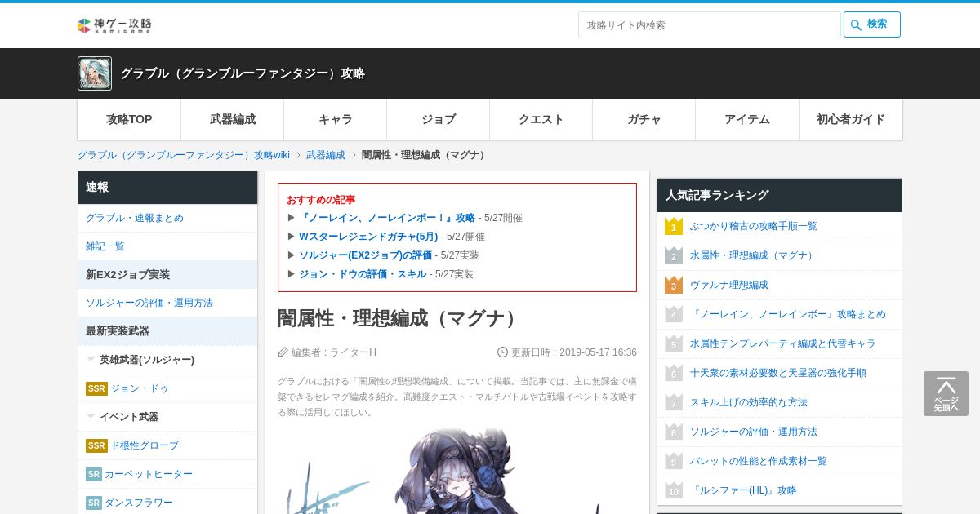Open ranking item 『ノーレイン、ノーレインボー』攻略まとめ
The height and width of the screenshot is (514, 980).
point(788,314)
